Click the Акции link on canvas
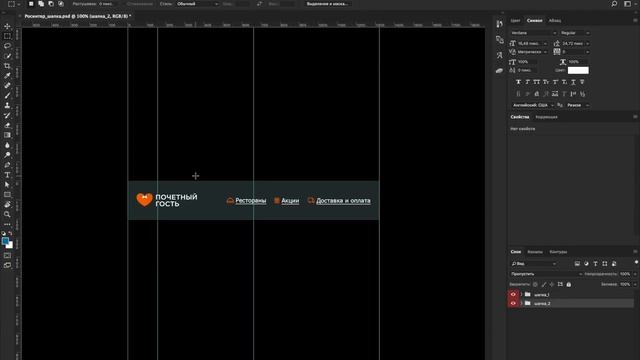This screenshot has width=640, height=360. coord(290,200)
